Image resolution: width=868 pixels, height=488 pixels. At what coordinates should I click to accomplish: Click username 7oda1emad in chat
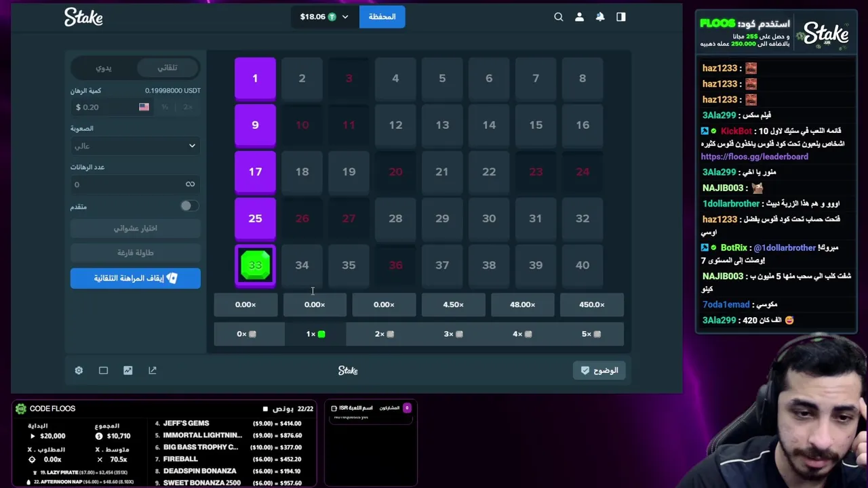pyautogui.click(x=726, y=304)
